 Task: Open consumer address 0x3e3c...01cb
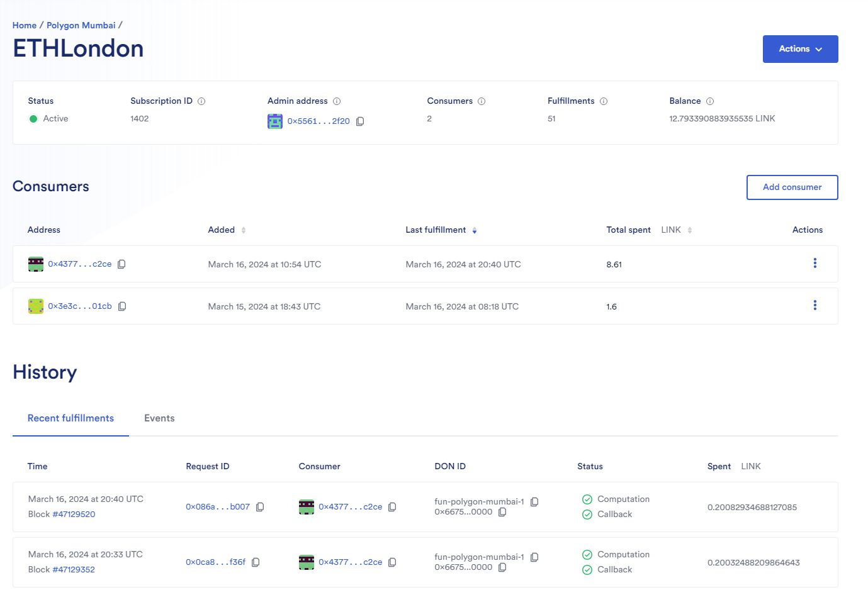[80, 306]
